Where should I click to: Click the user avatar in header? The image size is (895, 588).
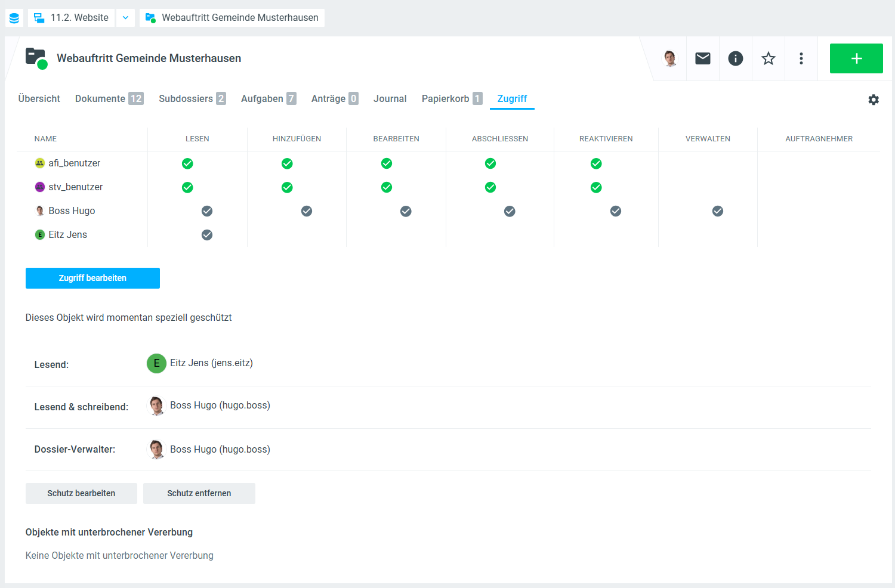click(670, 58)
